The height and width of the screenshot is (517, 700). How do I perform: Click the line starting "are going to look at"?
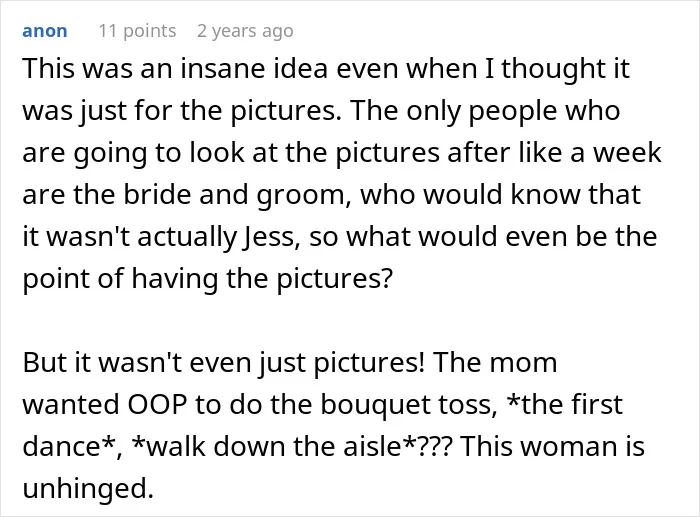342,153
